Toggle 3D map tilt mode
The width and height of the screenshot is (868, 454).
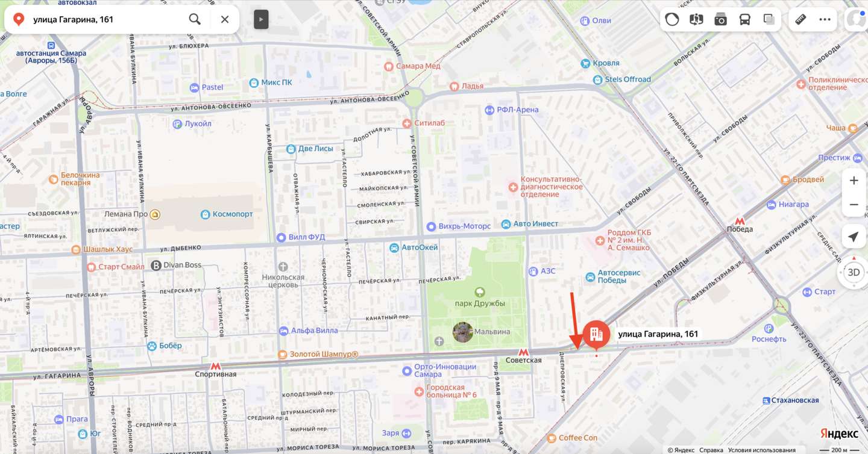[854, 272]
